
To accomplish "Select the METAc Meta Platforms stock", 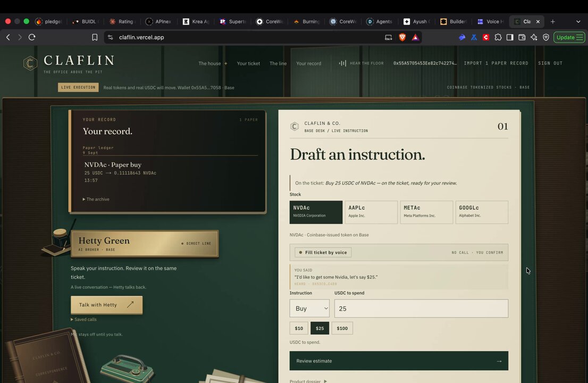I will 426,212.
